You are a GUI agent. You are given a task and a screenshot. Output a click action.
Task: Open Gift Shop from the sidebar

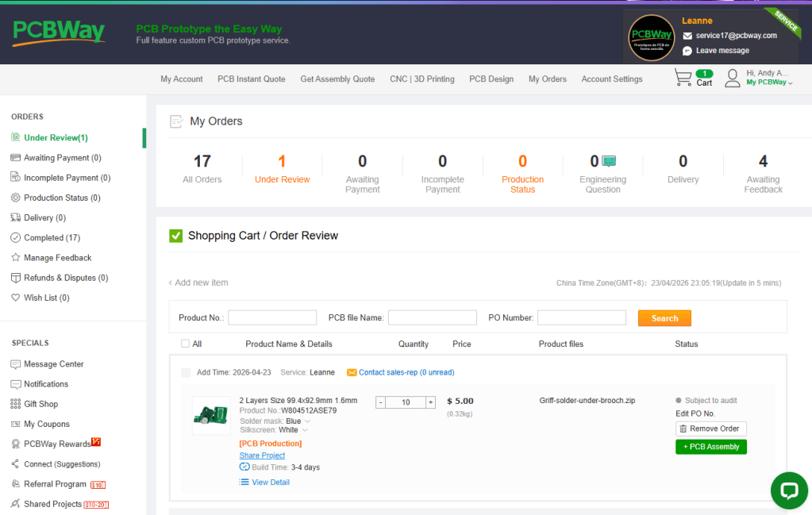[40, 404]
